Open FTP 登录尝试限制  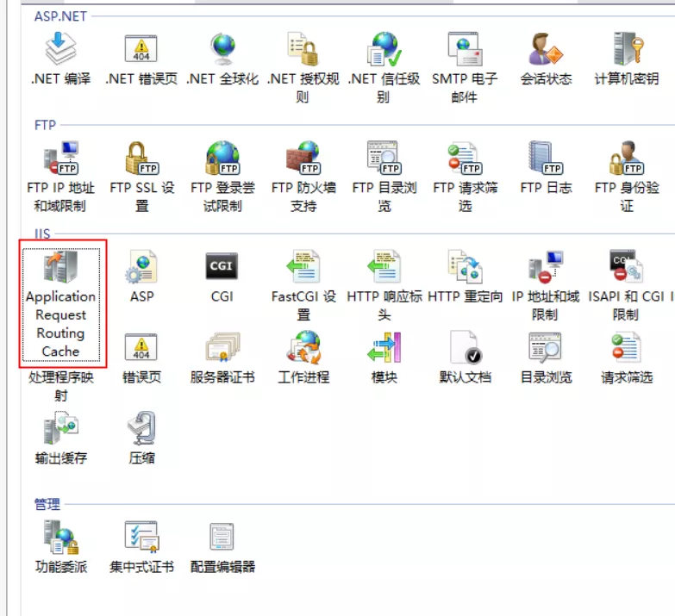pyautogui.click(x=222, y=177)
